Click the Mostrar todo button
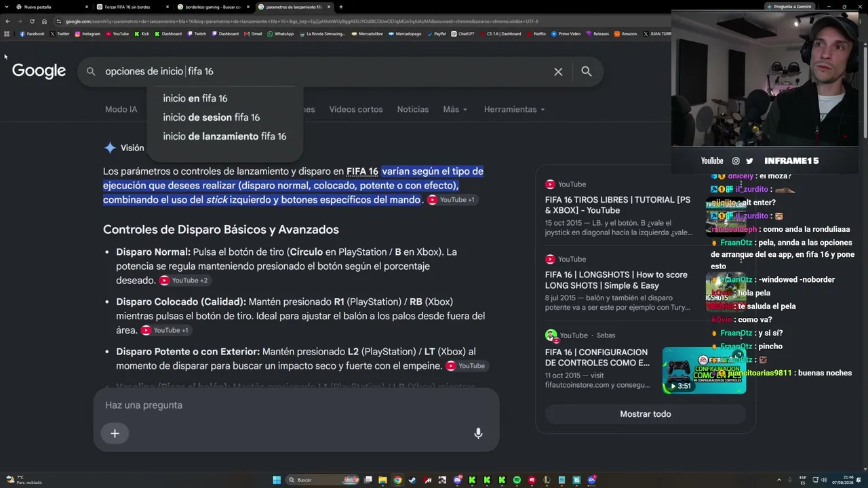Viewport: 868px width, 488px height. pyautogui.click(x=646, y=414)
